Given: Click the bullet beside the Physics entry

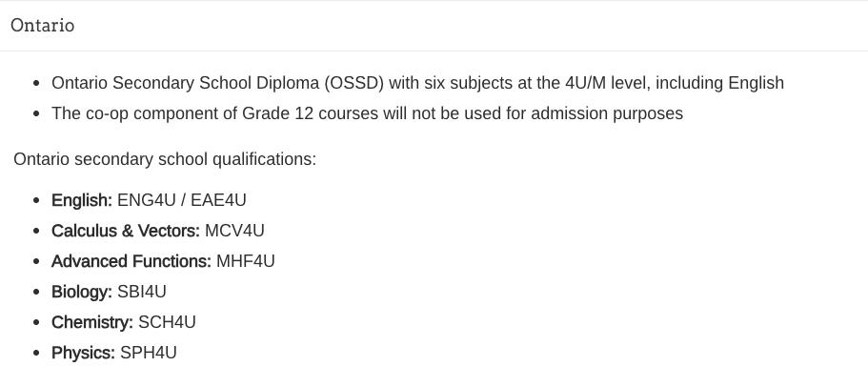Looking at the screenshot, I should click(36, 354).
